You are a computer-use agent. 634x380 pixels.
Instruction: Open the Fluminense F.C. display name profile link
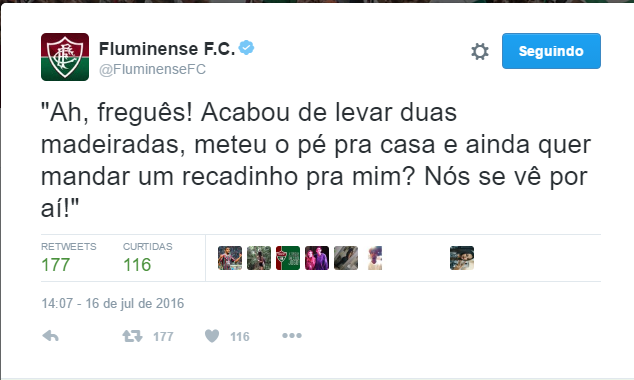click(167, 49)
